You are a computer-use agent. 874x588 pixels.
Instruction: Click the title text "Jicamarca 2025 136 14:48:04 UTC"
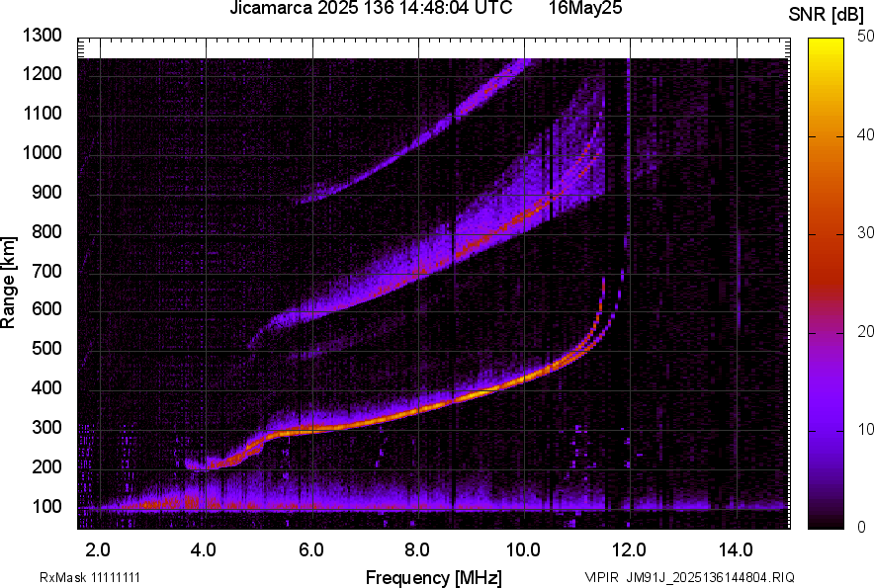click(371, 8)
